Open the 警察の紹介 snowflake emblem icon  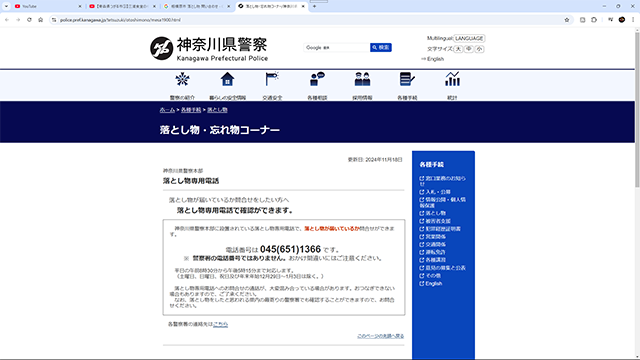(182, 79)
